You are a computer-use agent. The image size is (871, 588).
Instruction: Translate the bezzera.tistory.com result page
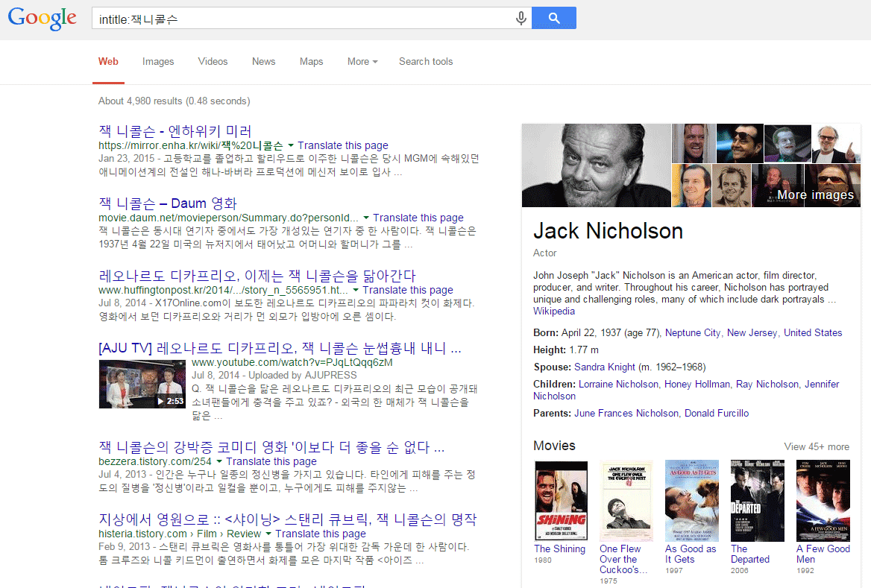pyautogui.click(x=271, y=461)
